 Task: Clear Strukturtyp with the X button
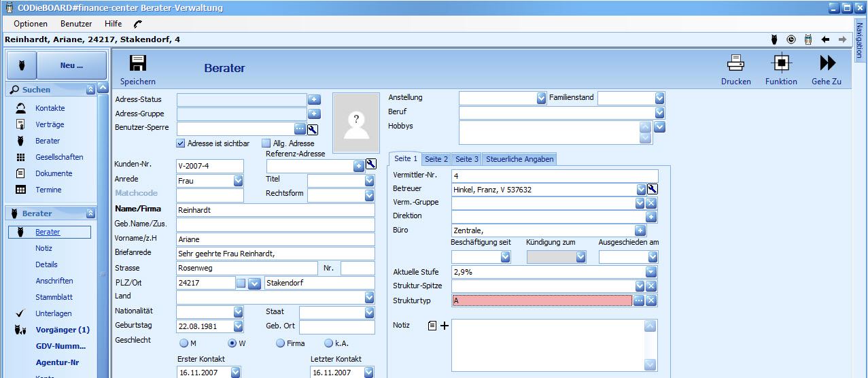(651, 300)
